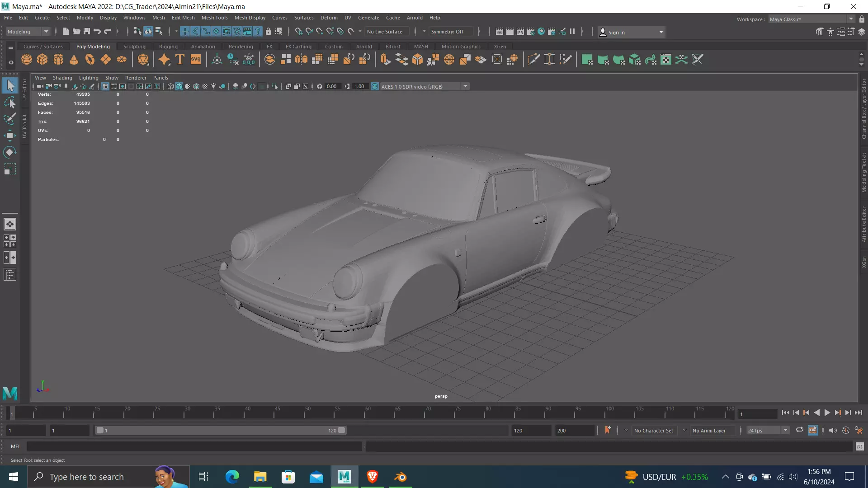This screenshot has height=488, width=868.
Task: Toggle Snap to points icon
Action: click(320, 32)
